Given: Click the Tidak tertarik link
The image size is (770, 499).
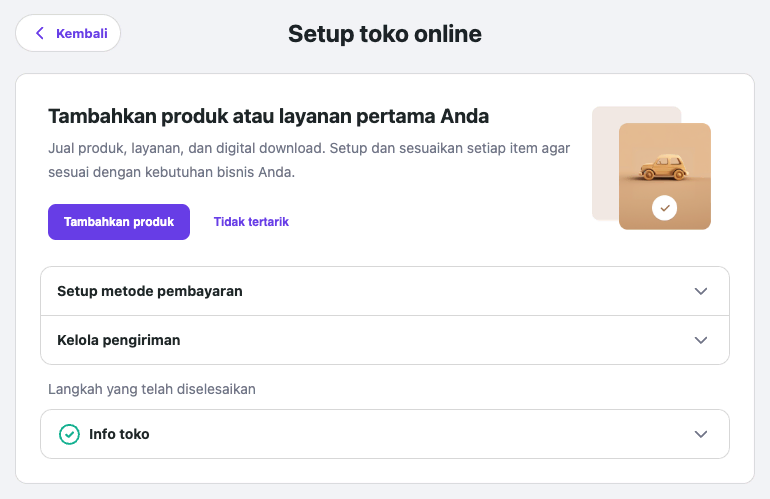Looking at the screenshot, I should point(251,221).
